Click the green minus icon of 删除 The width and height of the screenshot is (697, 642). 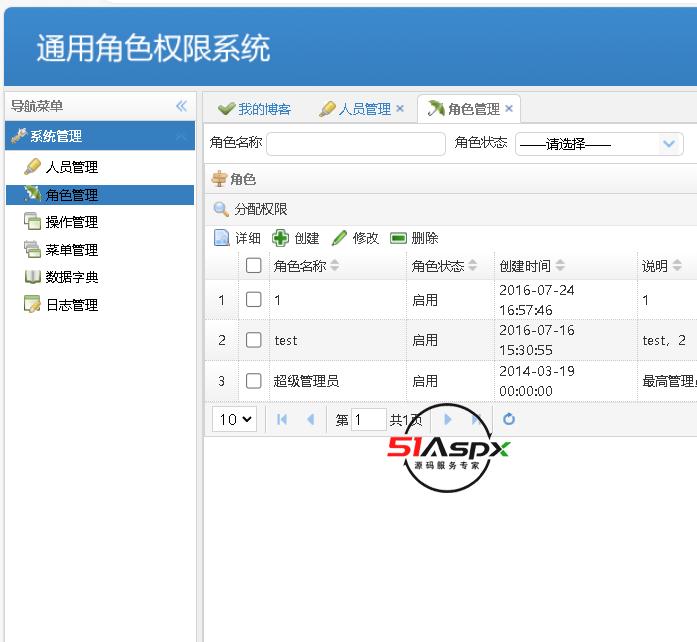point(398,238)
